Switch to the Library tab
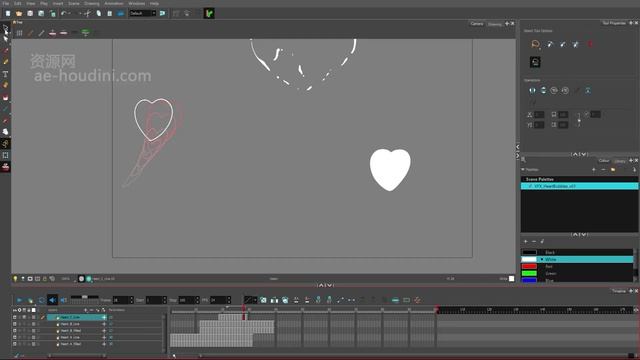 (x=620, y=161)
